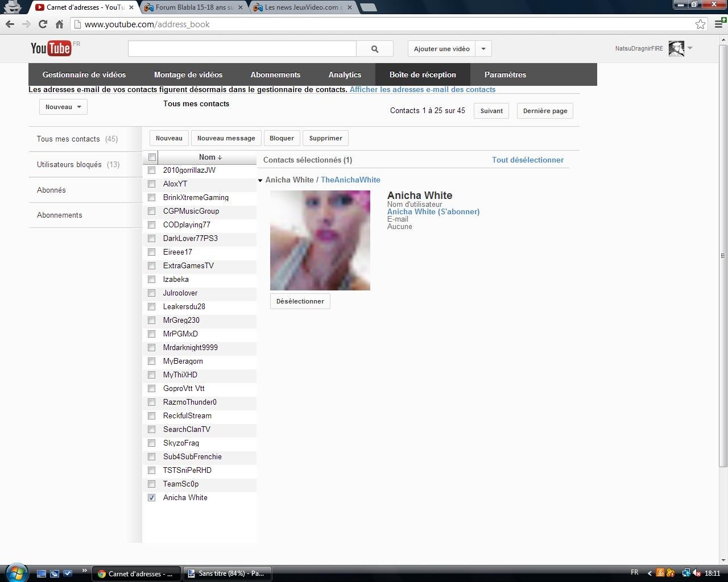Open the Nouveau dropdown above the sidebar
The height and width of the screenshot is (582, 728).
[x=63, y=107]
